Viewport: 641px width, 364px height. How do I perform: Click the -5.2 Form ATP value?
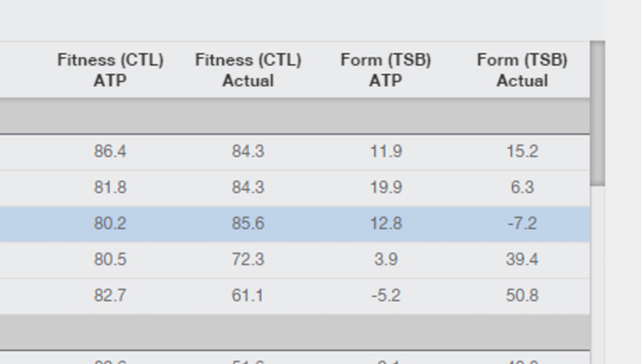pos(386,295)
